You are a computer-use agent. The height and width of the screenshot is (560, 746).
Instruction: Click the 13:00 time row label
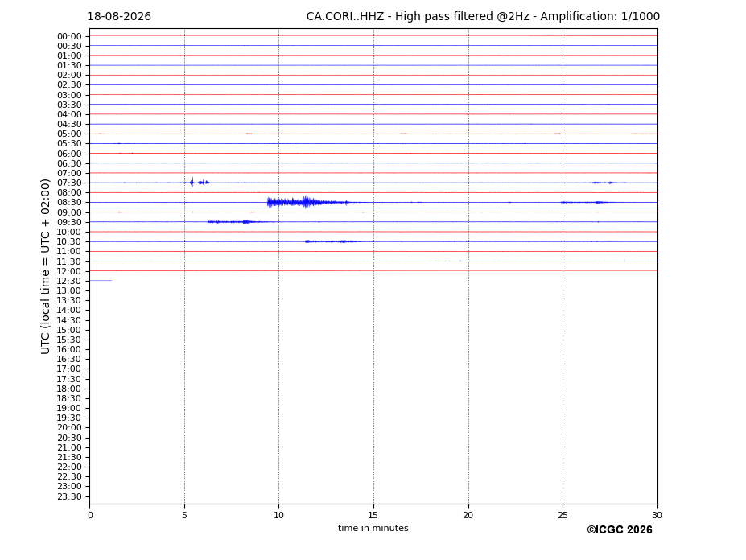tap(69, 290)
